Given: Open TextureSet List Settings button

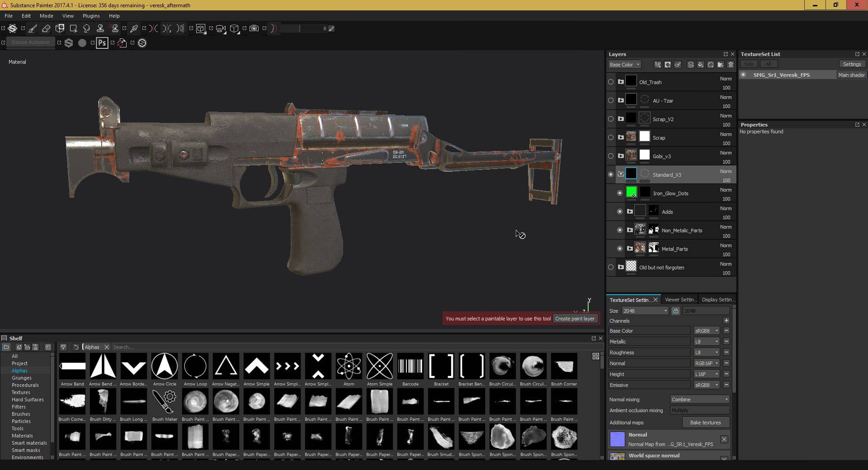Looking at the screenshot, I should [852, 64].
